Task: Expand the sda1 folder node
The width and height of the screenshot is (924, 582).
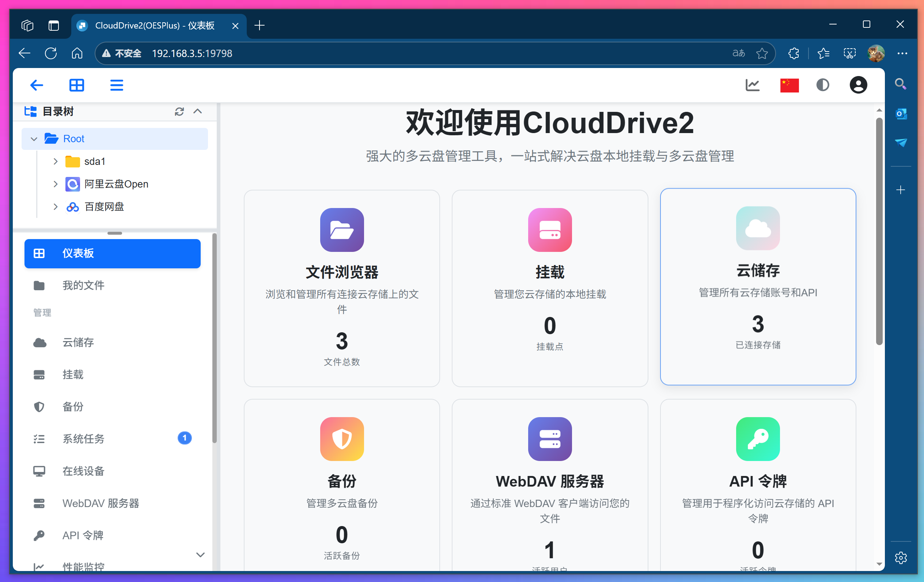Action: [x=56, y=161]
